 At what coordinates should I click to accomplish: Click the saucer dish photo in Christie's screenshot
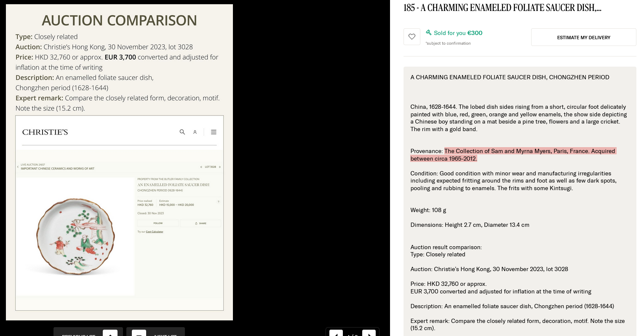click(76, 237)
